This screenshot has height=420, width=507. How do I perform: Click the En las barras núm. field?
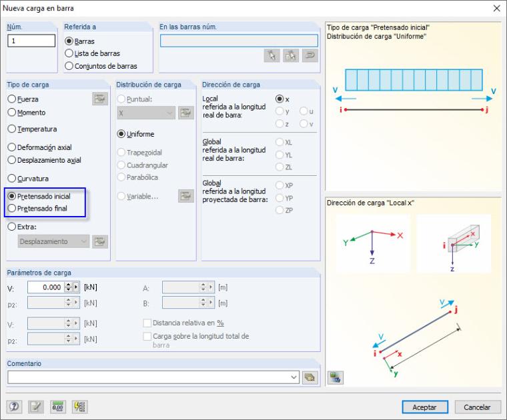[x=239, y=41]
